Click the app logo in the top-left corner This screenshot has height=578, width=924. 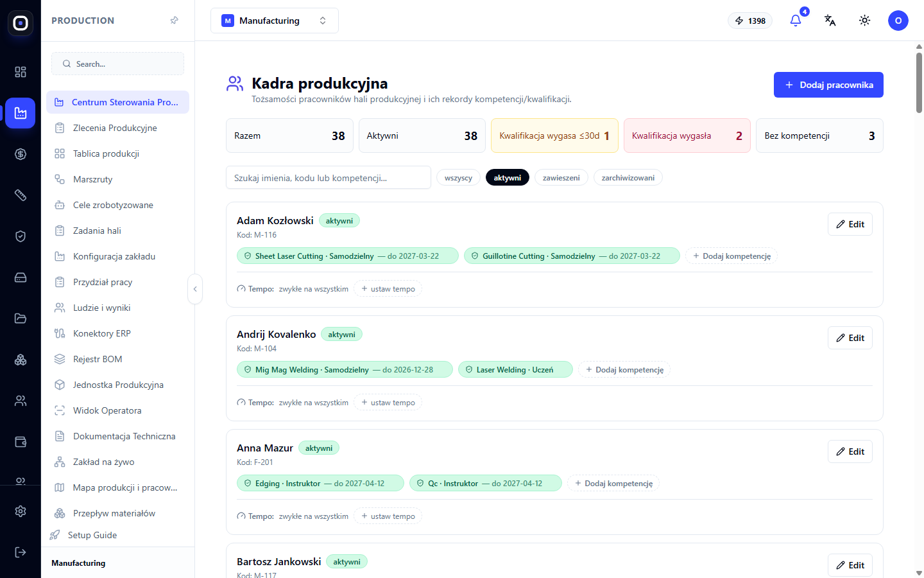coord(21,23)
